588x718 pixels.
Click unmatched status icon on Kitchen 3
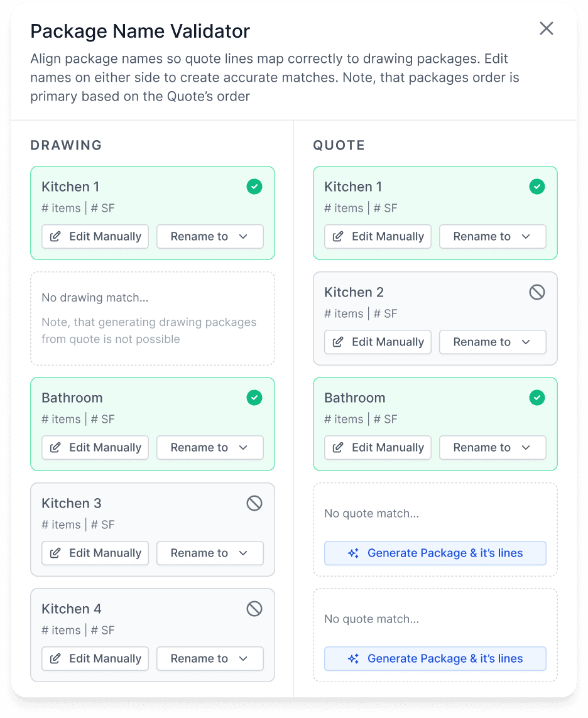point(254,503)
